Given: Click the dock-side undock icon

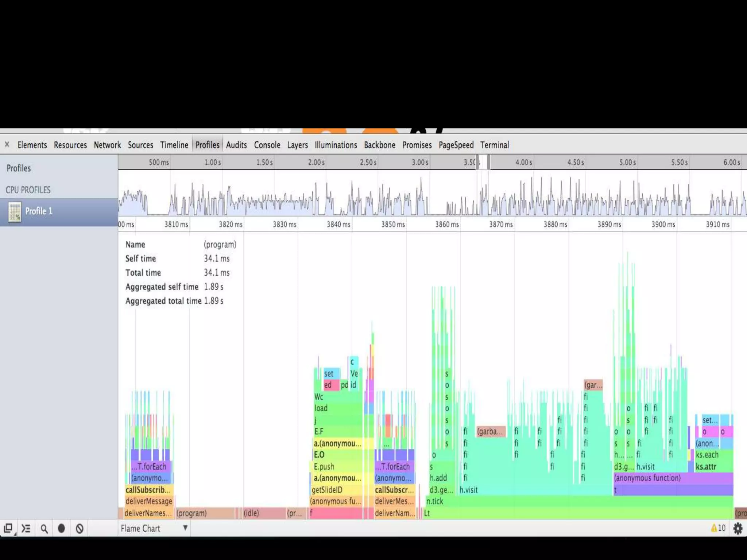Looking at the screenshot, I should point(8,528).
